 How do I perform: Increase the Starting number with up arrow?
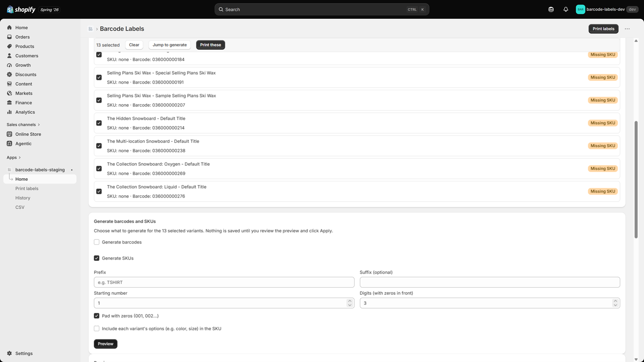(350, 301)
